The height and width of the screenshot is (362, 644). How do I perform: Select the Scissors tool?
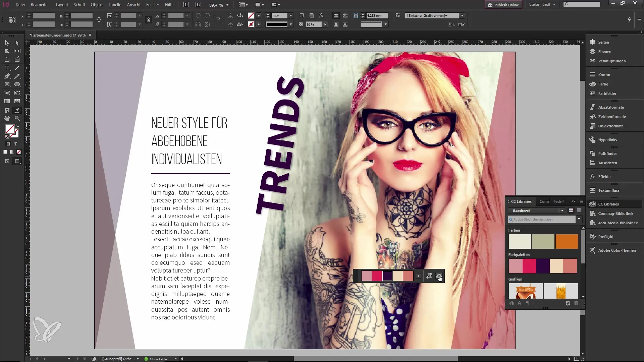(x=7, y=93)
